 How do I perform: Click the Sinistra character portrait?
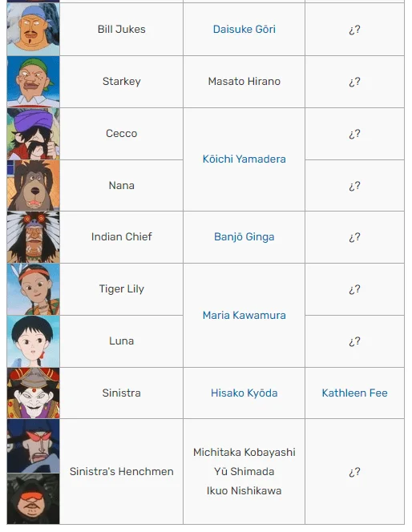tap(33, 393)
